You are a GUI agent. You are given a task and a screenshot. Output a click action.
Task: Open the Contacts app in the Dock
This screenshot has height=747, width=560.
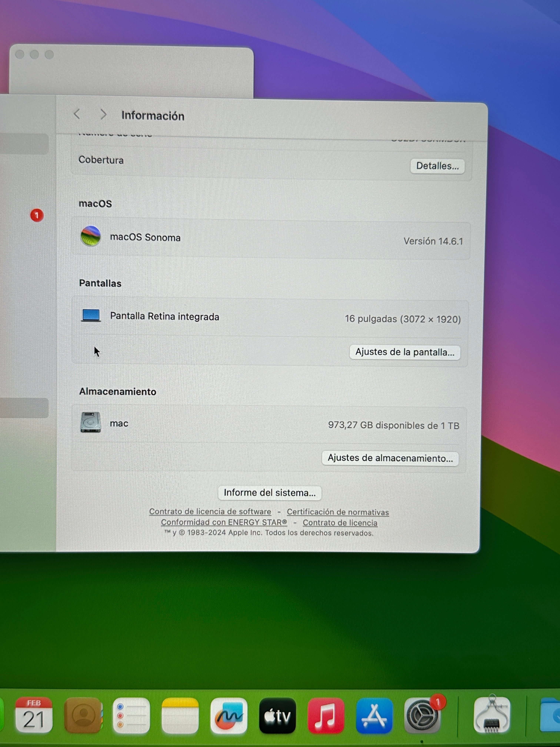[x=83, y=715]
